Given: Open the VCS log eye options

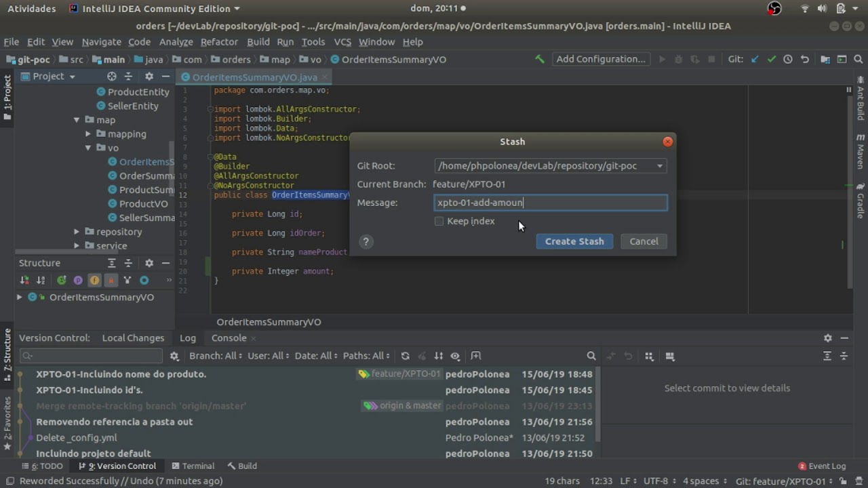Looking at the screenshot, I should click(x=455, y=356).
